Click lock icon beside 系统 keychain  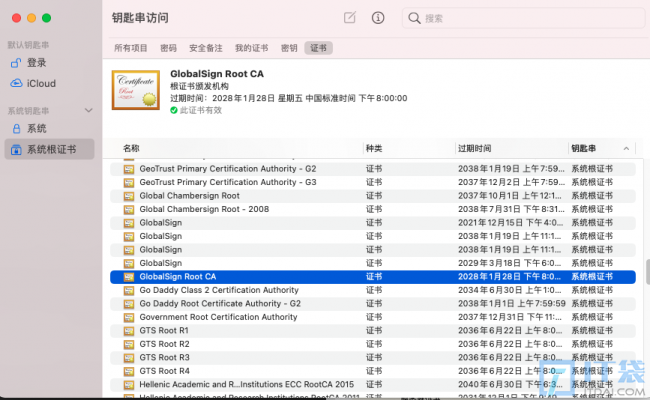pos(16,128)
